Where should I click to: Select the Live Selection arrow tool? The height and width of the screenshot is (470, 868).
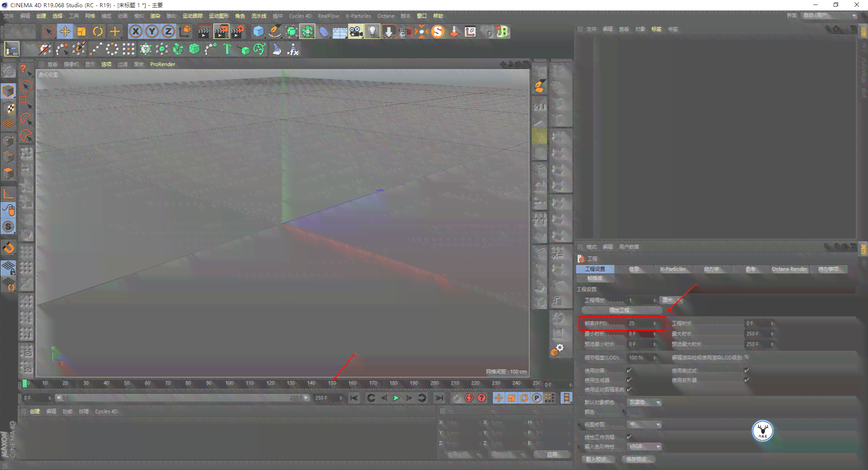pos(48,31)
